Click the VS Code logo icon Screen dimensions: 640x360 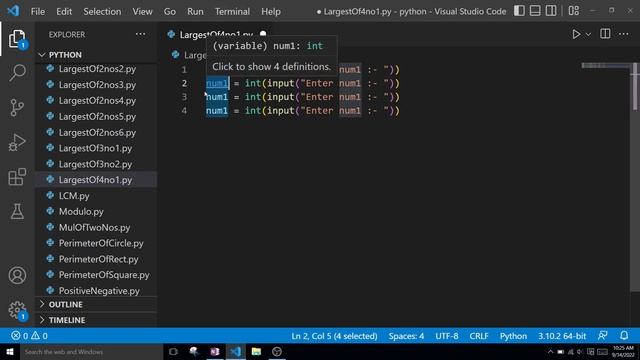point(13,11)
